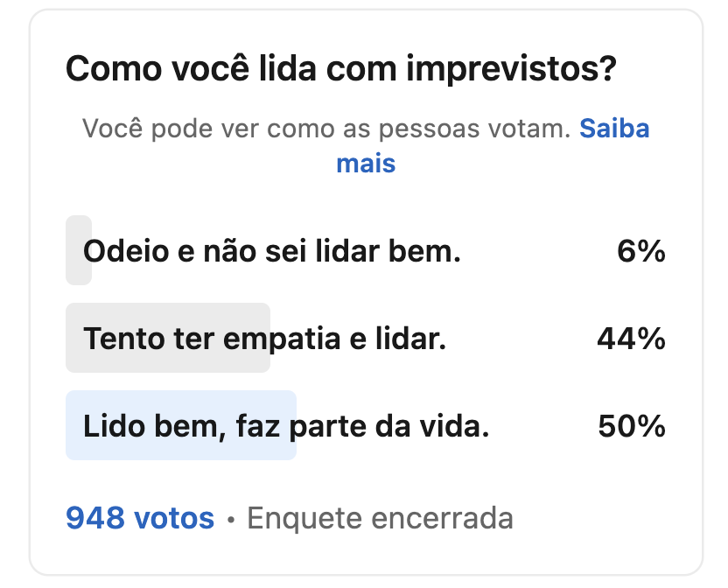This screenshot has width=728, height=588.
Task: Click the word "mais" on the link's second line
Action: tap(366, 163)
